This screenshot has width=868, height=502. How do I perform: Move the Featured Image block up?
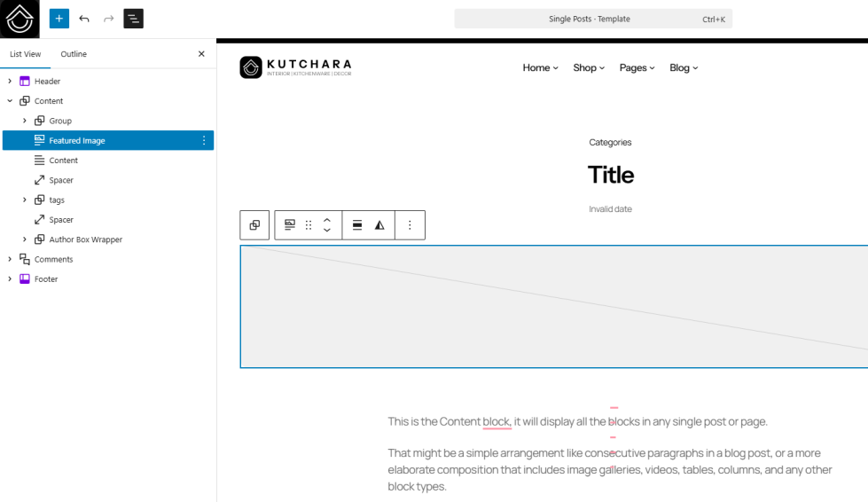click(x=327, y=220)
